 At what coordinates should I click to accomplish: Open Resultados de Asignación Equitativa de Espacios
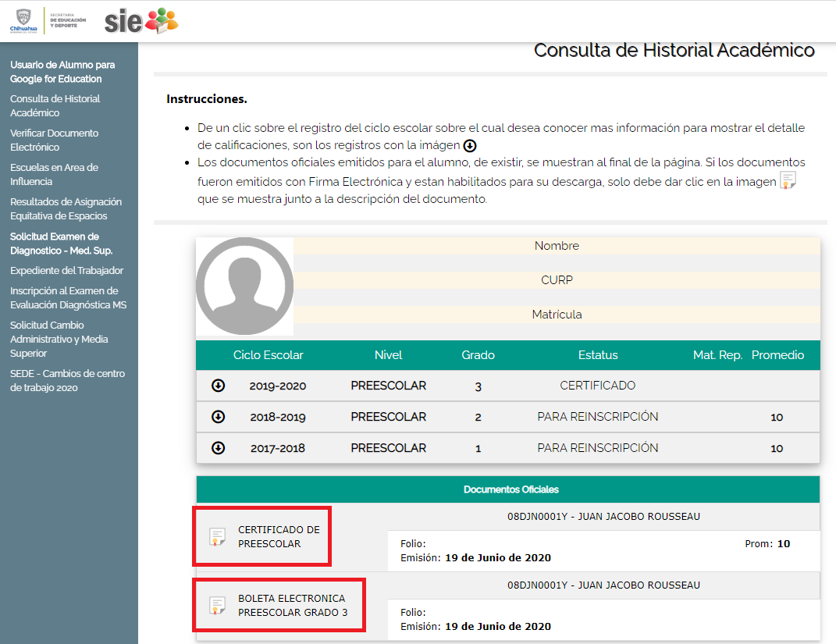pos(66,209)
